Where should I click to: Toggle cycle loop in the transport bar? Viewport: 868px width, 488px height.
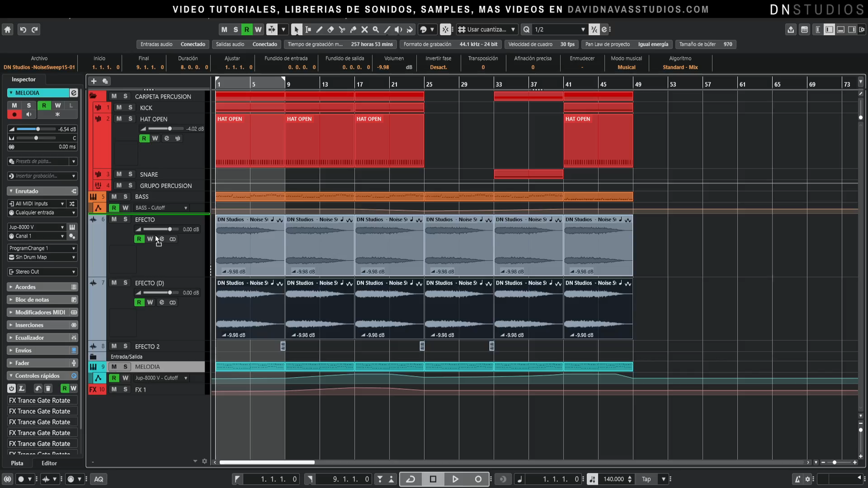(411, 479)
